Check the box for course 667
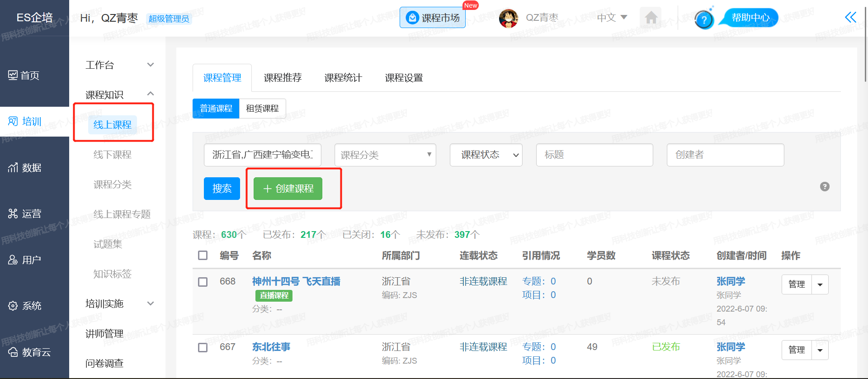868x379 pixels. 203,347
